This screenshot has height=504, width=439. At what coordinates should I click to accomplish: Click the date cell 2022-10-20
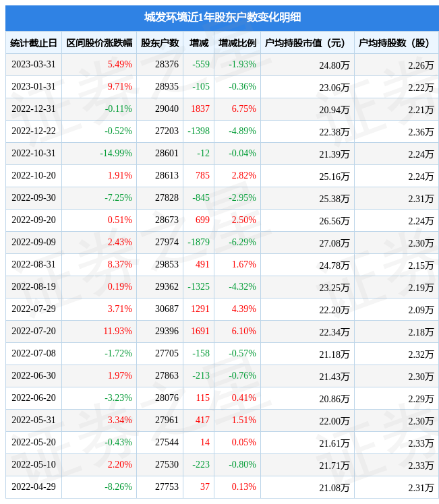pyautogui.click(x=34, y=175)
